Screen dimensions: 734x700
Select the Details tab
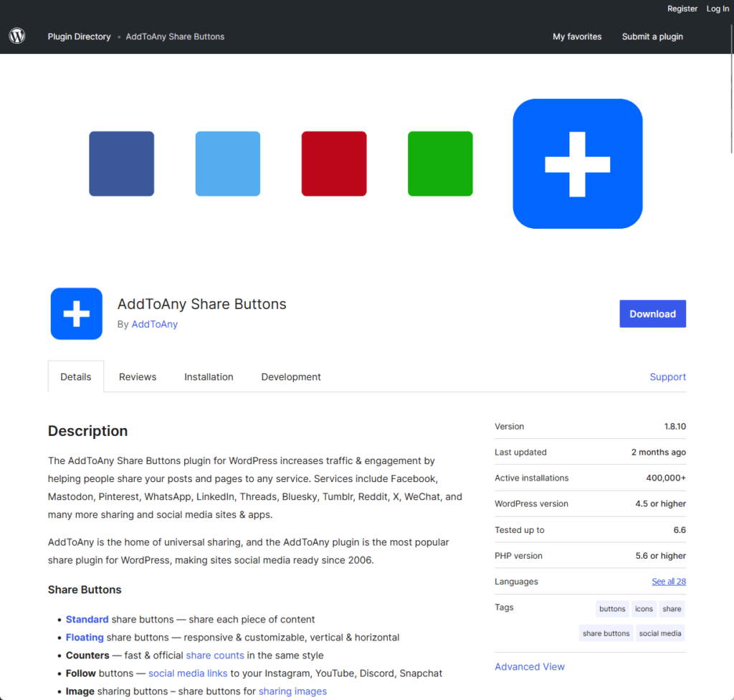click(76, 377)
